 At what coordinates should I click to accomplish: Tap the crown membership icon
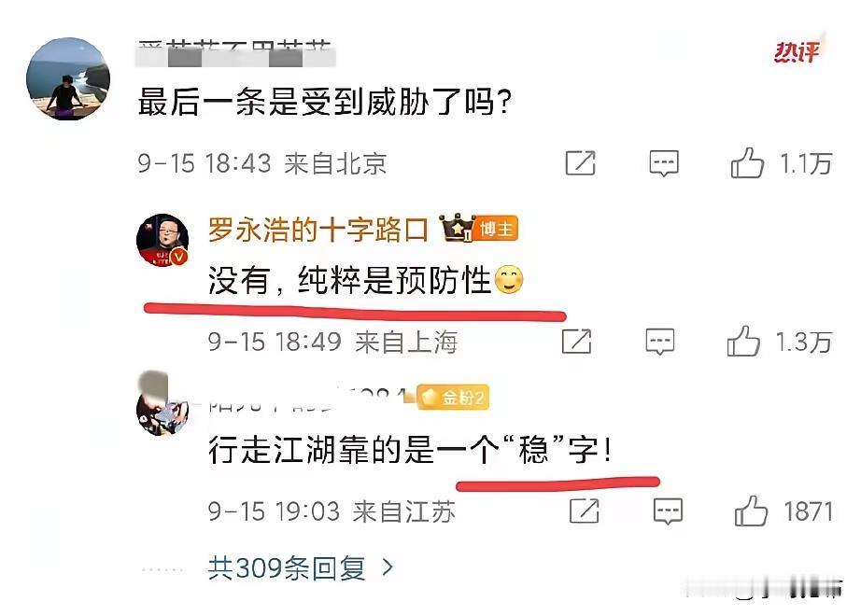click(457, 228)
